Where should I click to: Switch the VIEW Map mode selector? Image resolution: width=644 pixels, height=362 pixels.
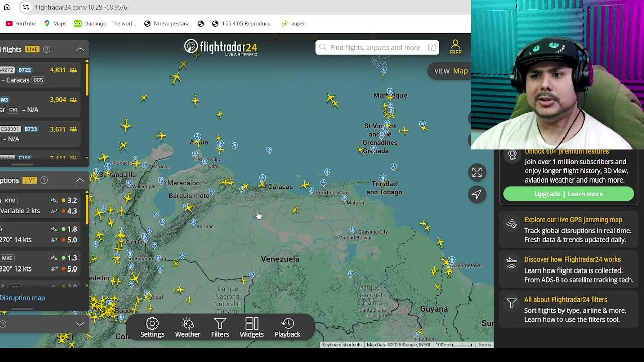pos(451,71)
